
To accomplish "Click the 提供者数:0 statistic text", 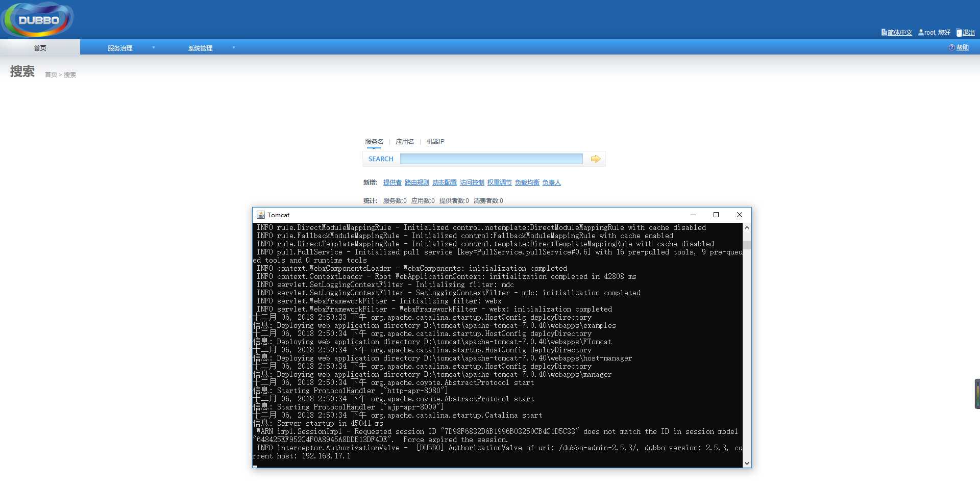I will point(454,201).
